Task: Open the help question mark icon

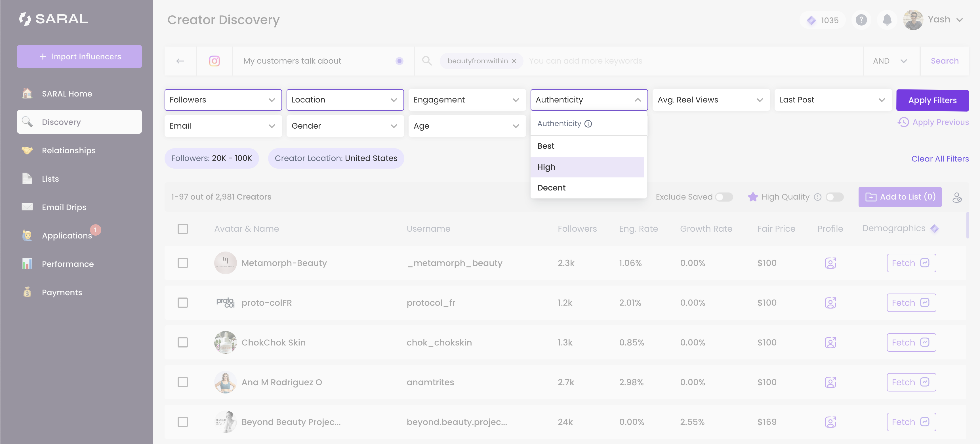Action: pos(861,20)
